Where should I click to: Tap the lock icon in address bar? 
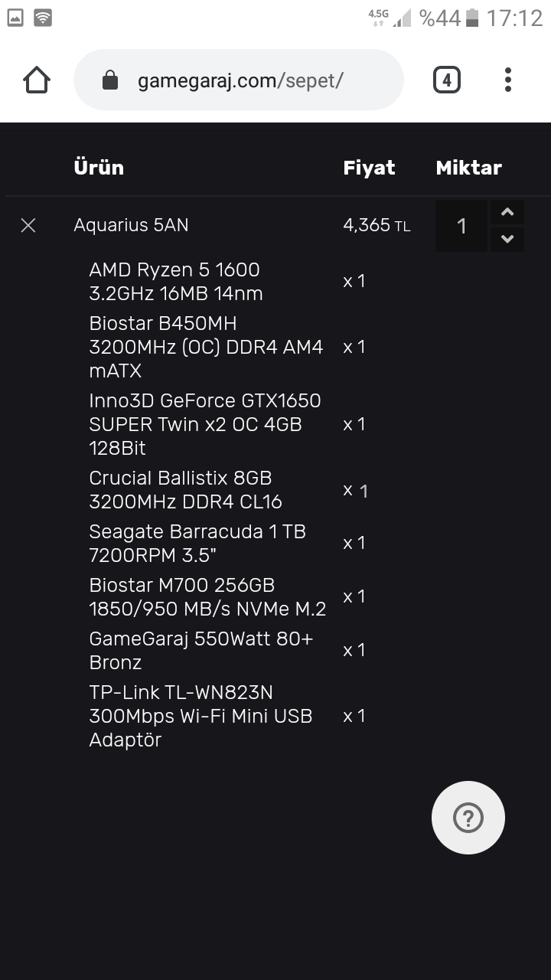(x=110, y=80)
